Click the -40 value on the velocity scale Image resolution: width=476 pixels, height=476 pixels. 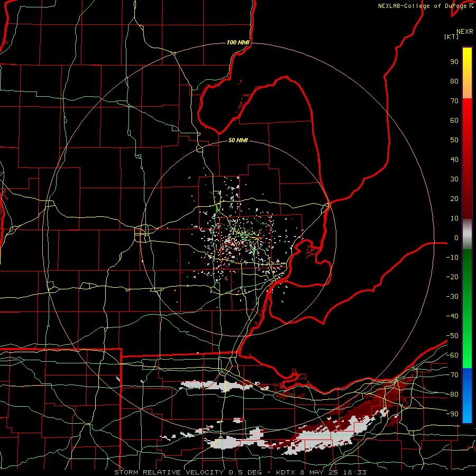tap(452, 316)
